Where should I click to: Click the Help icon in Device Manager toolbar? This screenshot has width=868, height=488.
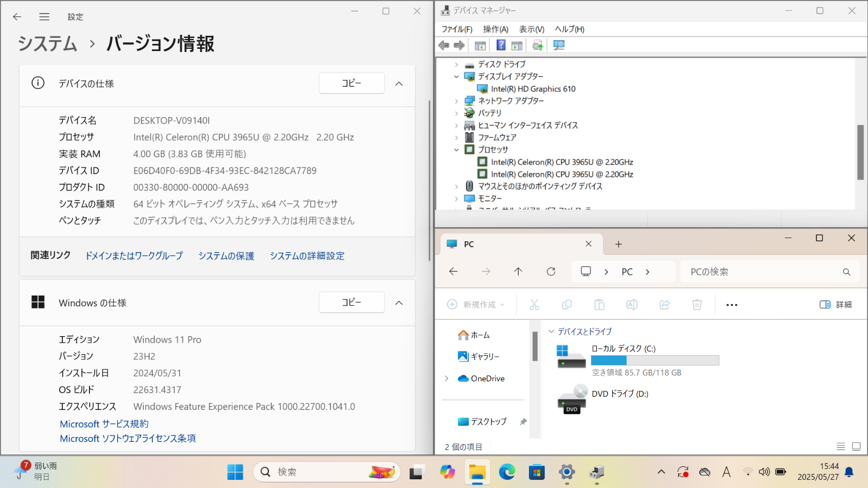coord(501,46)
